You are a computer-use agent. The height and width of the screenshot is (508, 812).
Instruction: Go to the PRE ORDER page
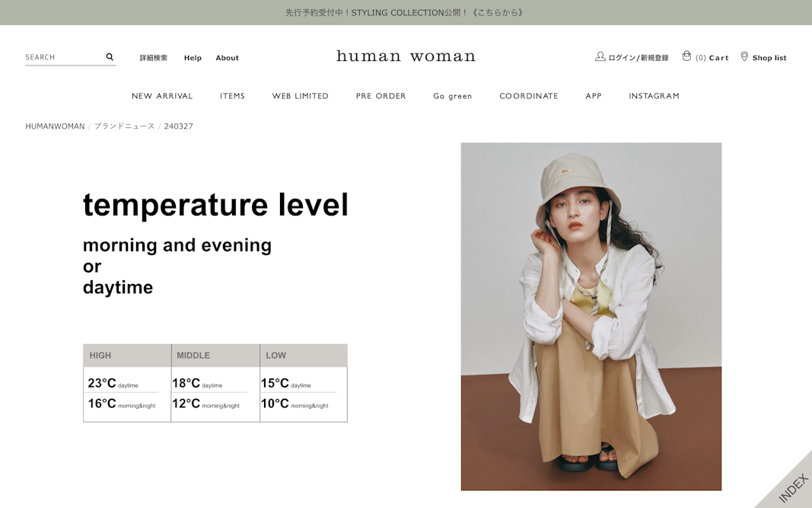pyautogui.click(x=381, y=96)
